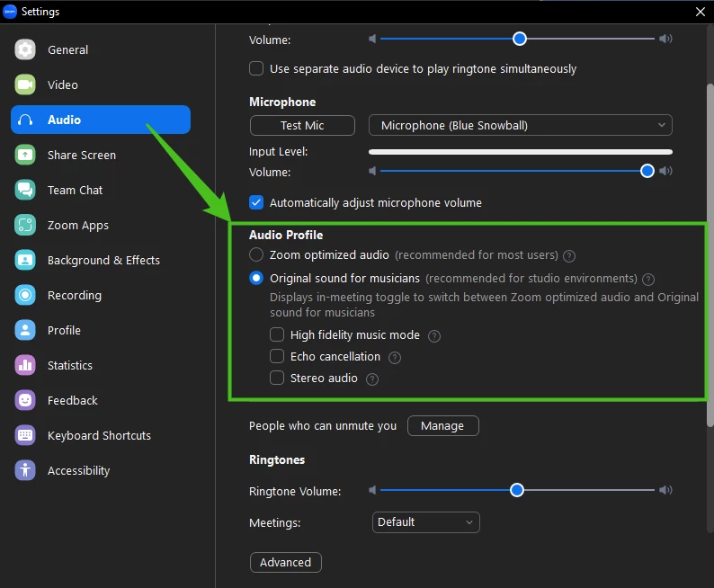Enable separate audio device for ringtone checkbox
The width and height of the screenshot is (714, 588).
coord(256,68)
